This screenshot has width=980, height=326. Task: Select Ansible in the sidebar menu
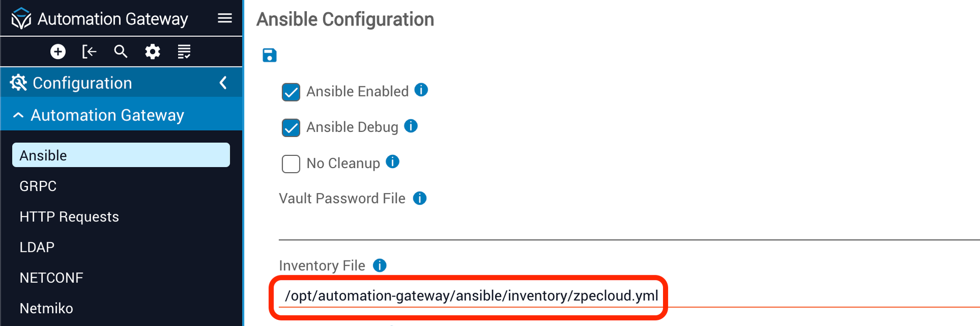pyautogui.click(x=121, y=155)
